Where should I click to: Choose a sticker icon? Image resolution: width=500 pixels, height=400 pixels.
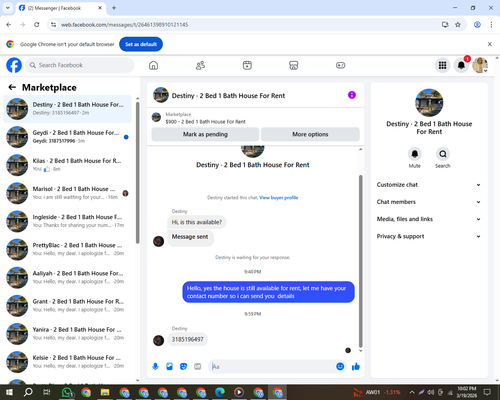pos(183,367)
